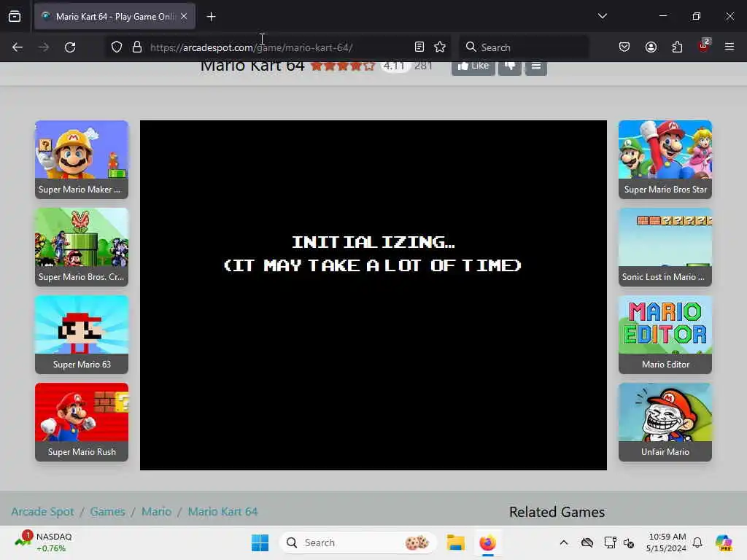Click the cloud sync tray icon
747x560 pixels.
coord(587,542)
